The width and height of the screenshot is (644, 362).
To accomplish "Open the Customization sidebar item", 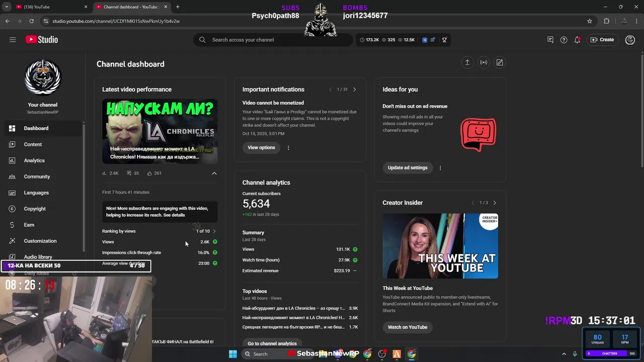I will coord(42,241).
